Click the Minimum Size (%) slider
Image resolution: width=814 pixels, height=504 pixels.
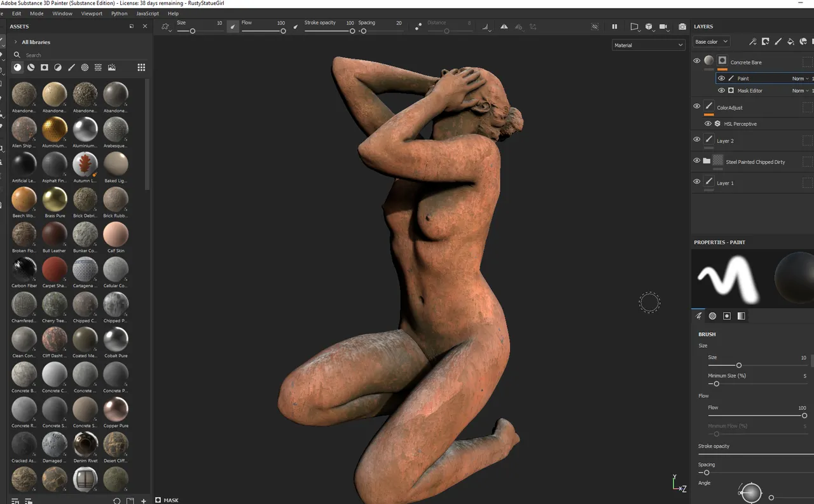[x=757, y=384]
